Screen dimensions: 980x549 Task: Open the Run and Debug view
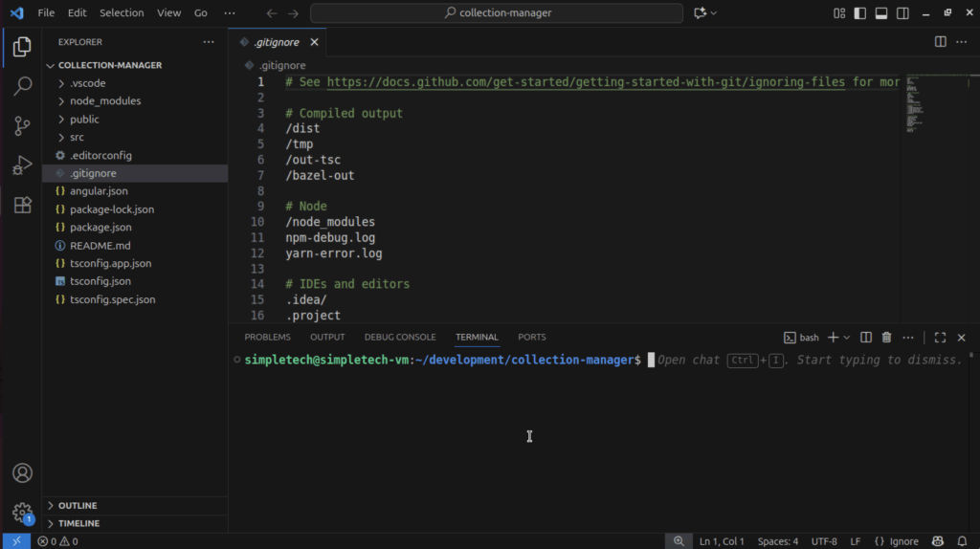coord(22,165)
